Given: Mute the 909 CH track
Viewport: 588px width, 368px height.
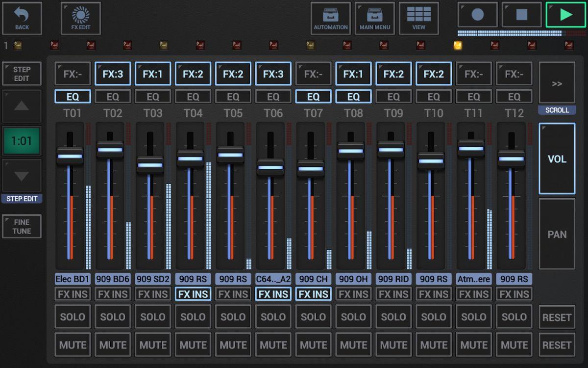Looking at the screenshot, I should coord(314,345).
